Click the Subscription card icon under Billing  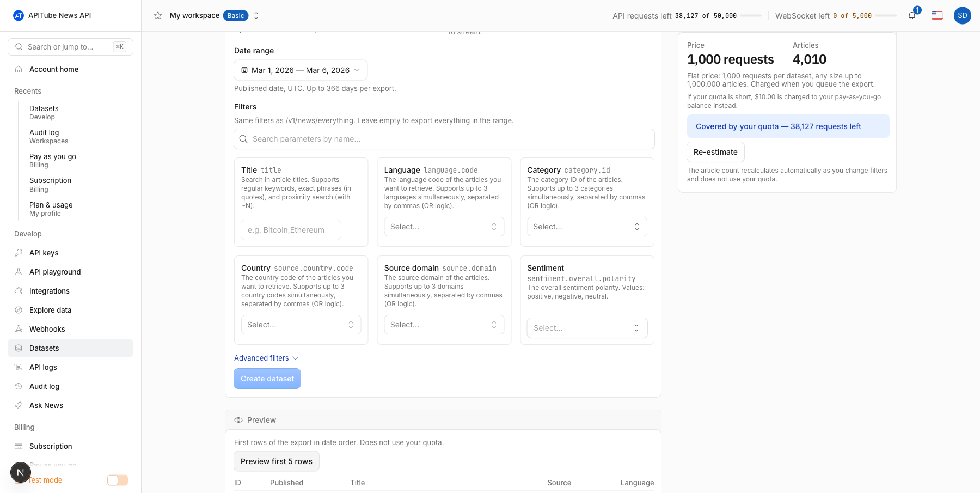tap(19, 446)
